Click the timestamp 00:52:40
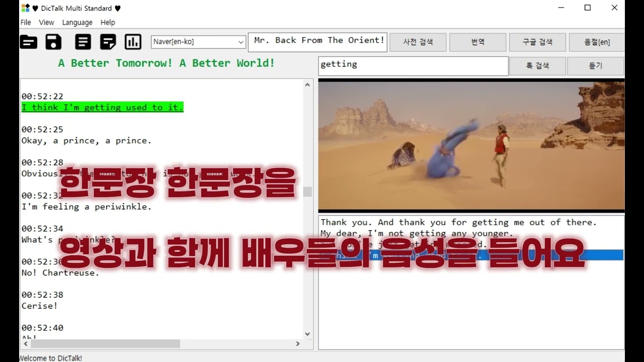 (x=42, y=328)
